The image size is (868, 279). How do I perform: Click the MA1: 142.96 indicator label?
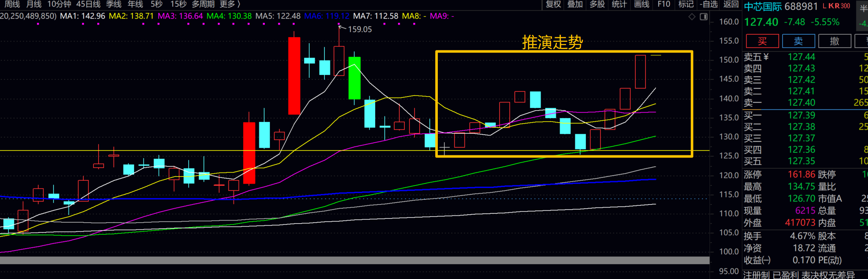[82, 16]
